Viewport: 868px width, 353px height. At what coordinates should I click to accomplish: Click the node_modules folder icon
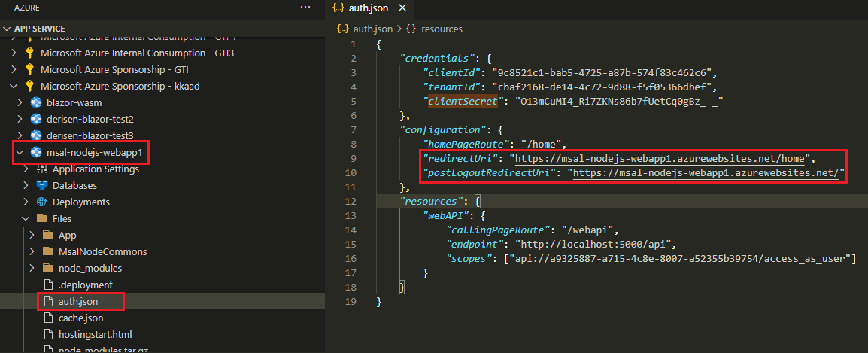(48, 268)
